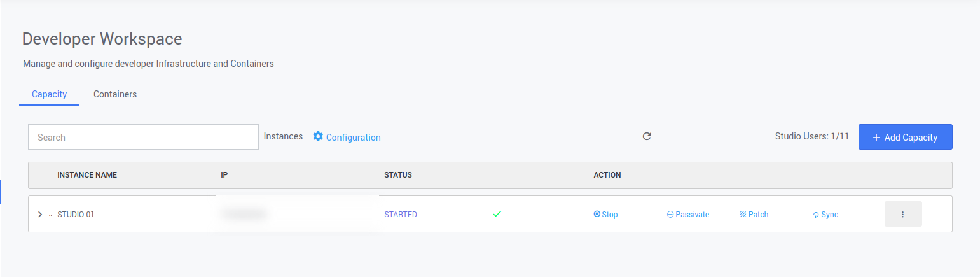The image size is (980, 277).
Task: Click the Studio Users 1/11 counter
Action: [x=811, y=137]
